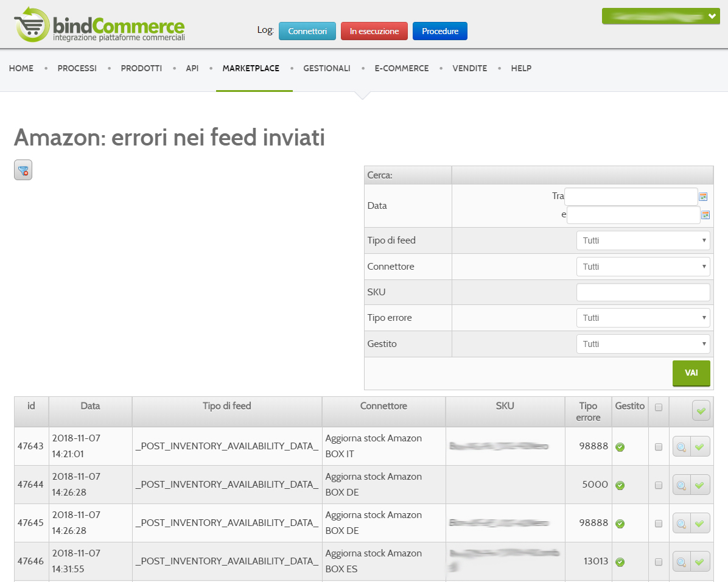Open the PRODOTTI menu
Screen dimensions: 728x582
(x=141, y=68)
